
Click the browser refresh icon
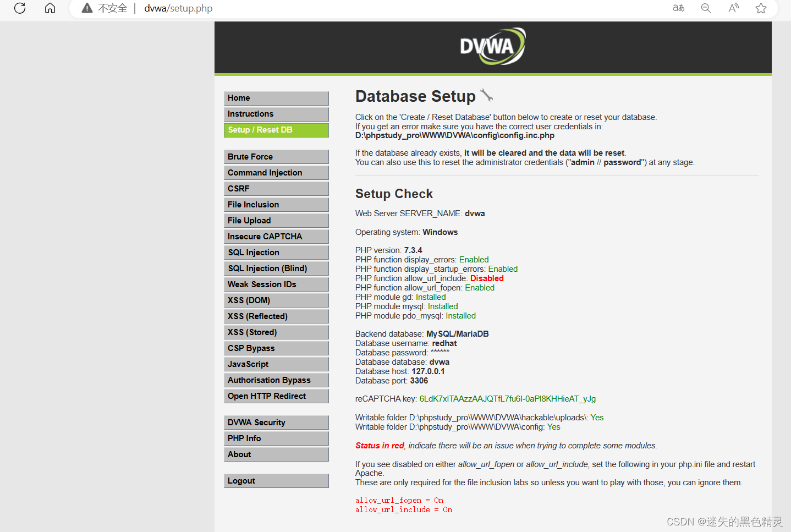pos(20,8)
